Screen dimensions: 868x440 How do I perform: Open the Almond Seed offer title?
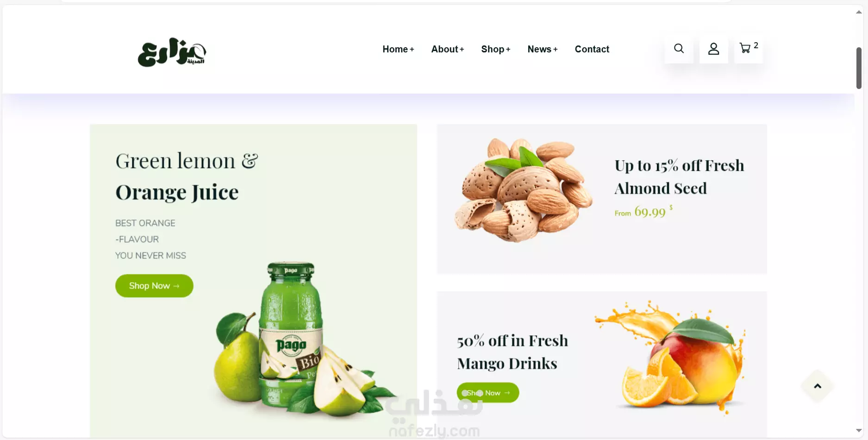coord(679,177)
